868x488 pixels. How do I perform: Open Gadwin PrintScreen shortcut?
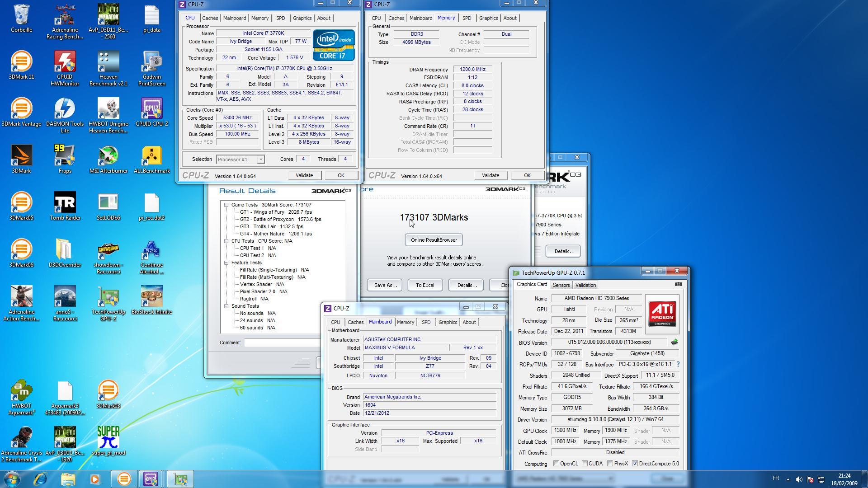(151, 68)
